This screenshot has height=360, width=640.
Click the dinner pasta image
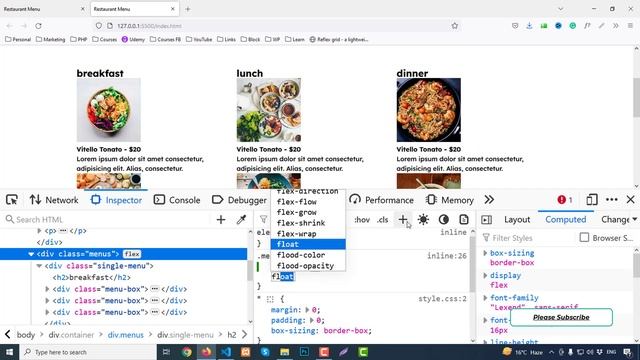tap(429, 110)
